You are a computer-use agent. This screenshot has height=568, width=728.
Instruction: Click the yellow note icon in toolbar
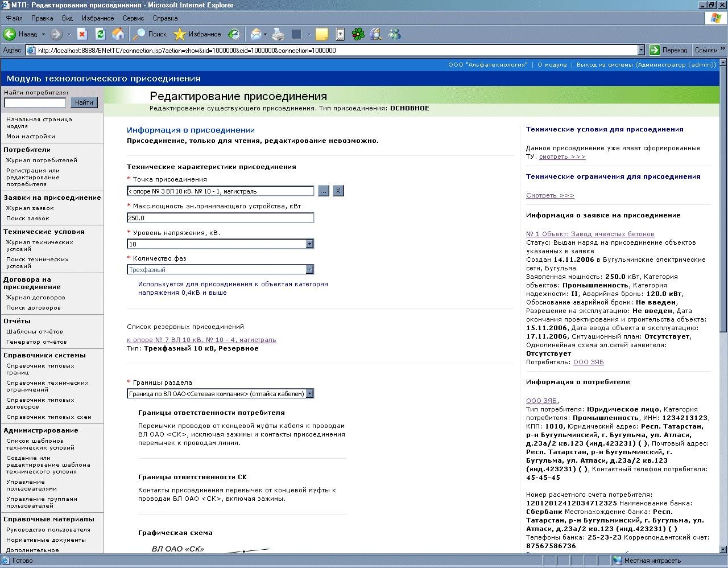click(x=322, y=34)
